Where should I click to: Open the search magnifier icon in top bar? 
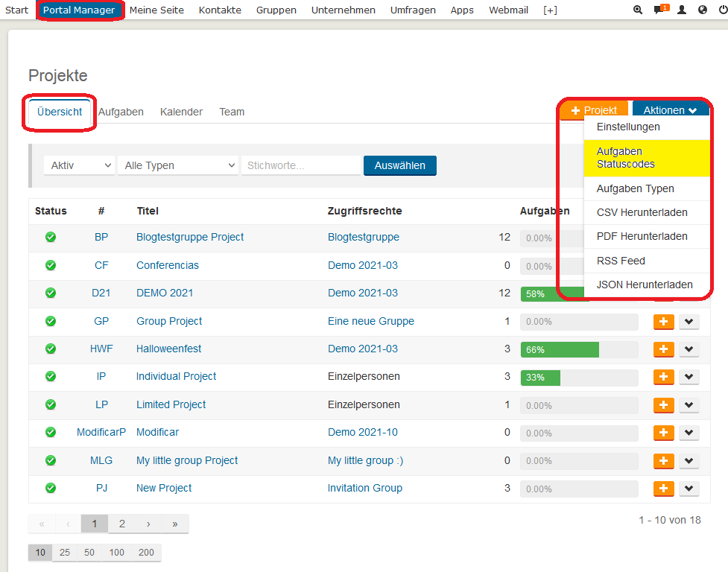(x=637, y=10)
